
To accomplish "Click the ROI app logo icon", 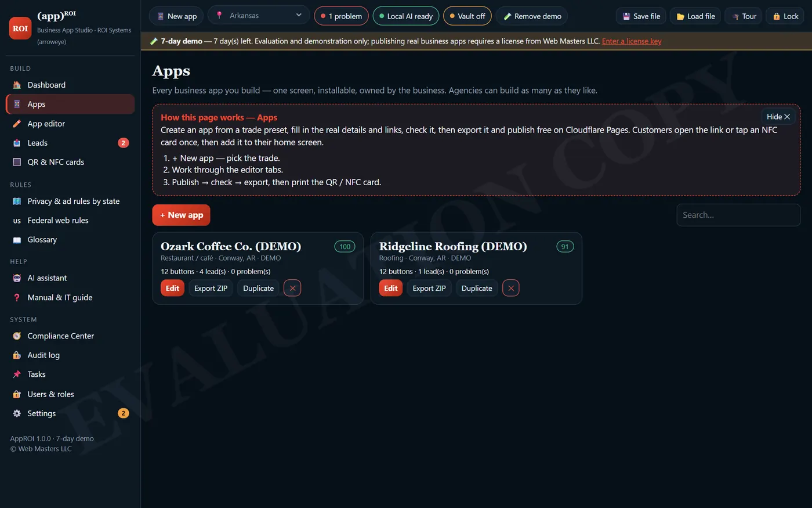I will pos(20,28).
